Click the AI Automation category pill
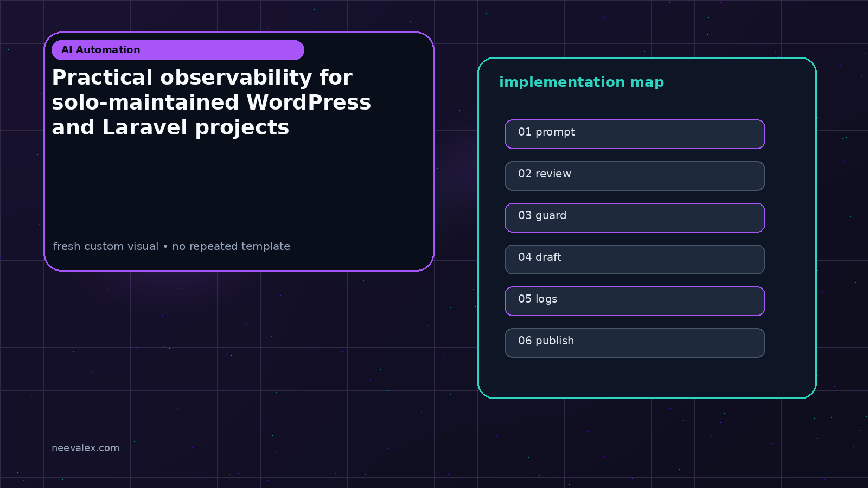The height and width of the screenshot is (488, 868). pyautogui.click(x=178, y=50)
